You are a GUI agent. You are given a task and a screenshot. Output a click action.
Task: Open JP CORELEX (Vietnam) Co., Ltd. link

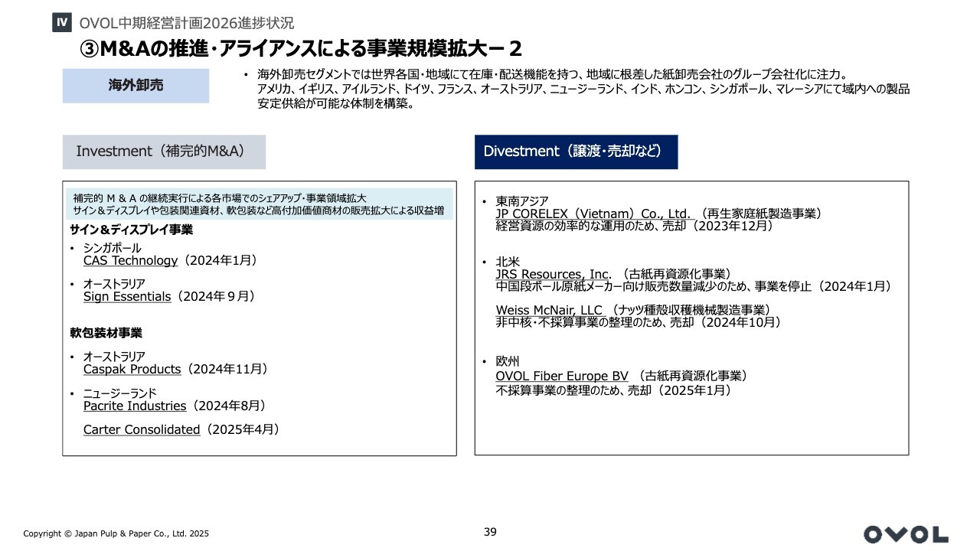[593, 214]
